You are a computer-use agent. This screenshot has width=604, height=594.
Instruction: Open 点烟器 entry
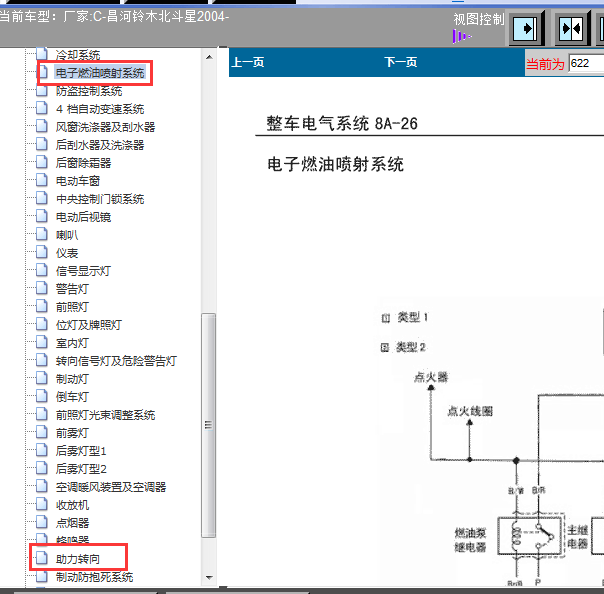[72, 523]
